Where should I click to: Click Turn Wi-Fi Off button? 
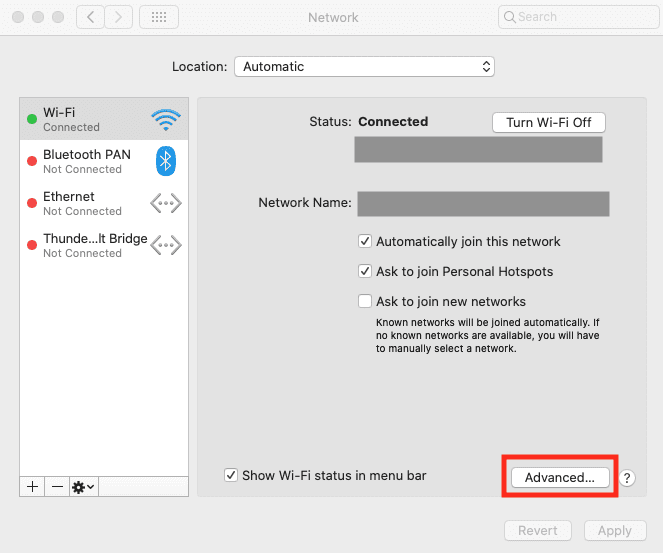[549, 123]
